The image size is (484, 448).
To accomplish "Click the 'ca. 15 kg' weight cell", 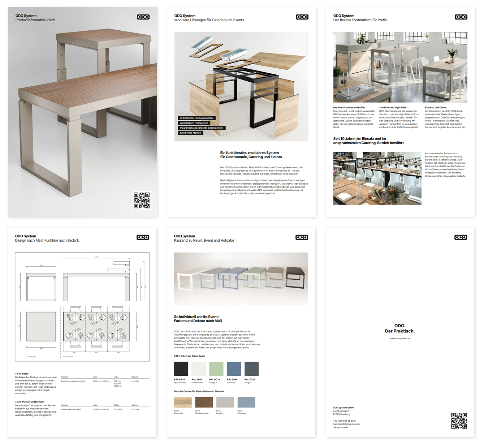I will coord(135,409).
